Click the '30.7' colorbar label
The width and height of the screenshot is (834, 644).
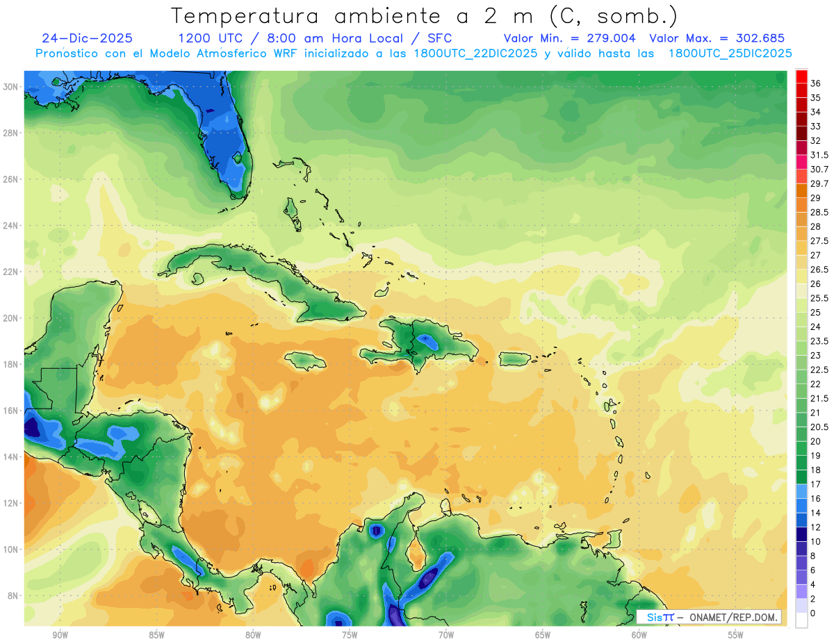[x=819, y=170]
